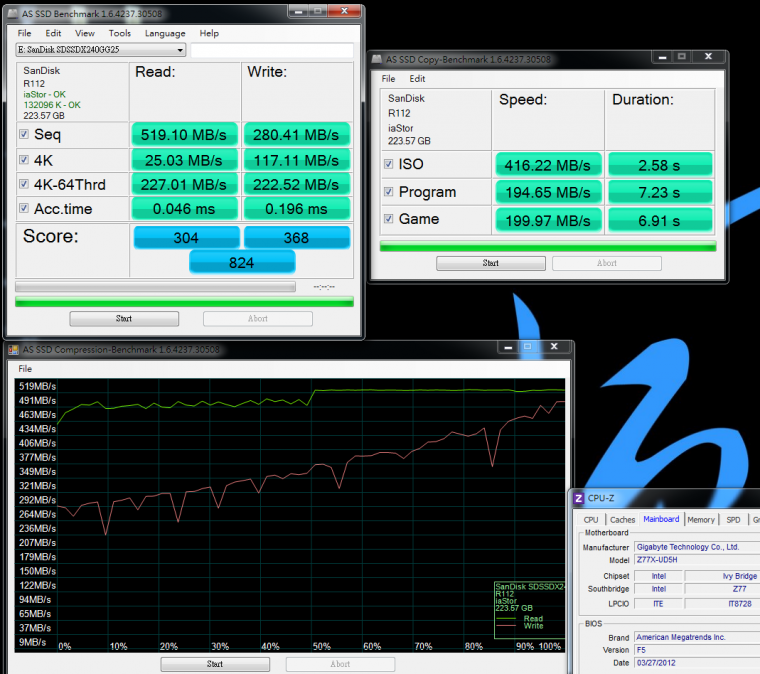This screenshot has height=674, width=760.
Task: Close the Compression-Benchmark window
Action: tap(553, 348)
